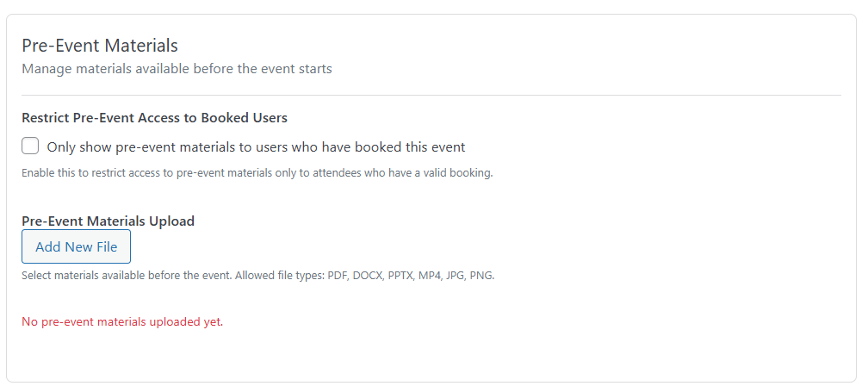Click the 'Pre-Event Materials' section heading
868x386 pixels.
point(99,46)
